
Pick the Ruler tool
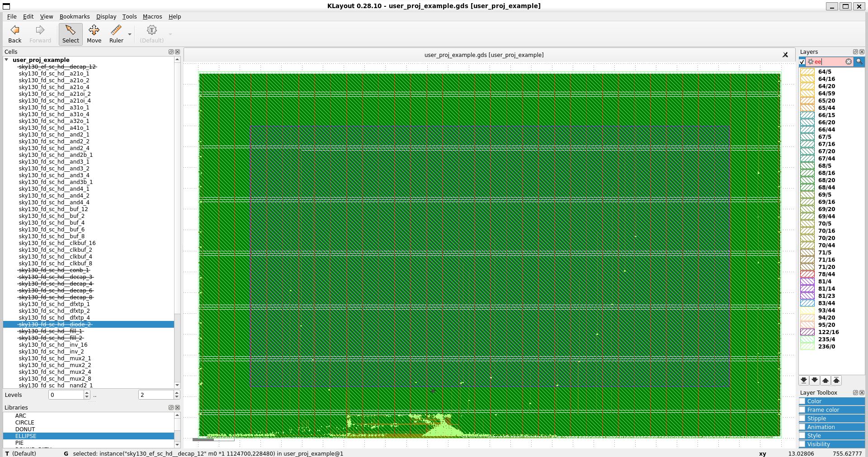[116, 34]
